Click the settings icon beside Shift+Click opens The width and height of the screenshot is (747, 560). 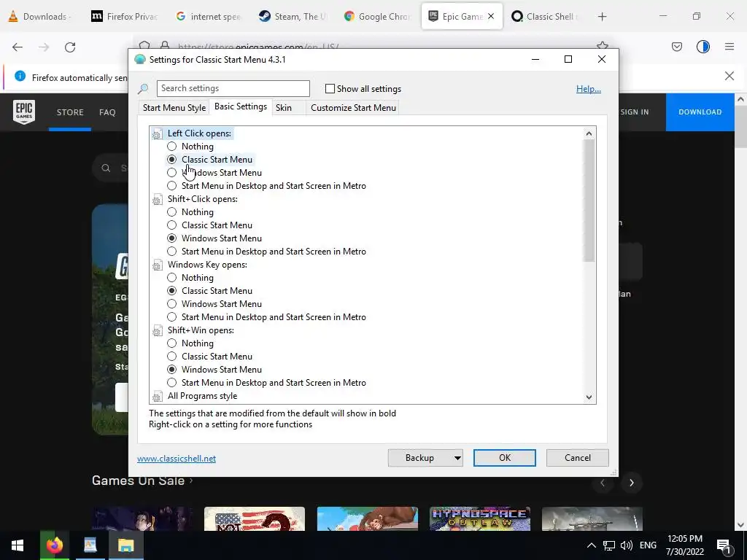(158, 200)
